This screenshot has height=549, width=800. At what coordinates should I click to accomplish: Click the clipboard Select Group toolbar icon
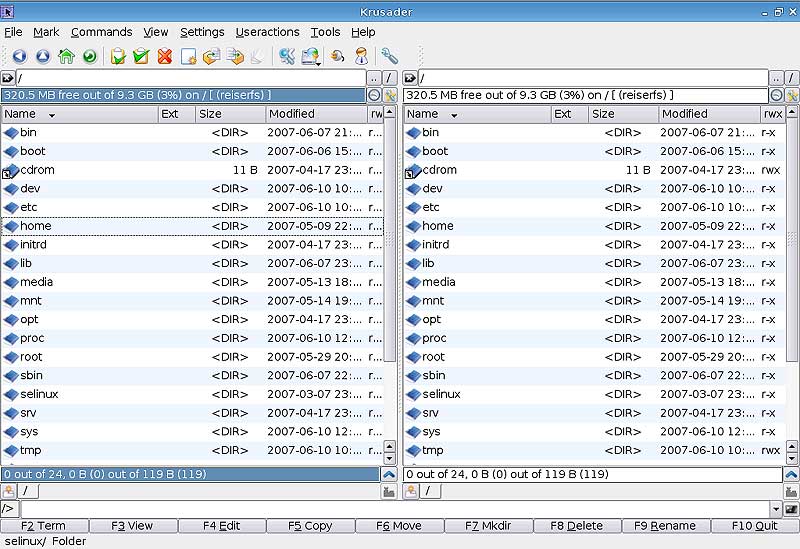118,56
